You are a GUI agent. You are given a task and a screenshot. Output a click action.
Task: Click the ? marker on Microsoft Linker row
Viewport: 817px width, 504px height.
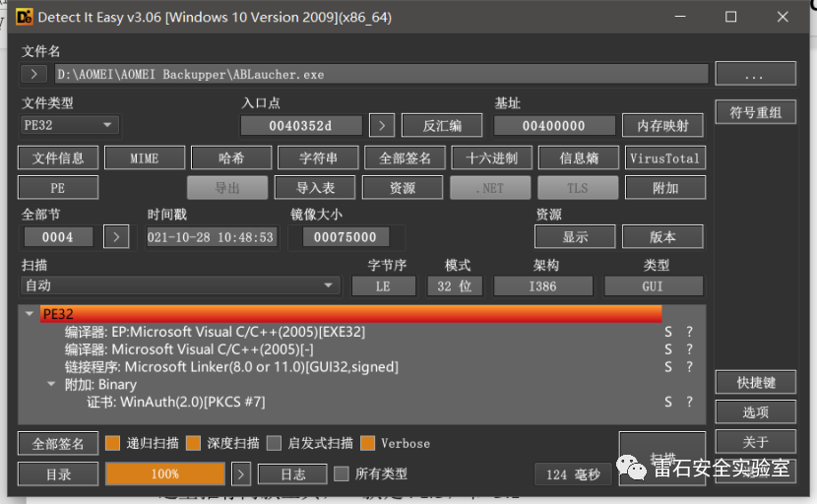pos(689,367)
